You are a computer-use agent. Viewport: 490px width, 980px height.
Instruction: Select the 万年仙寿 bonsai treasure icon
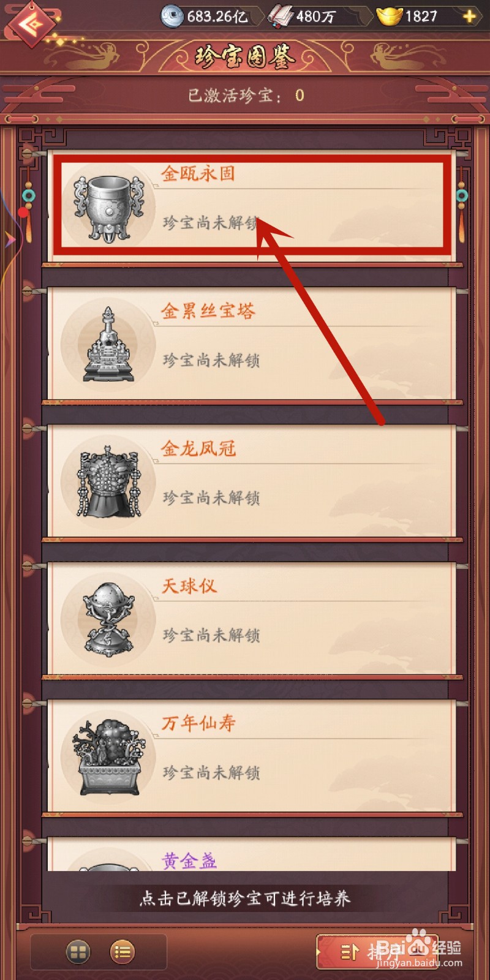pyautogui.click(x=109, y=758)
